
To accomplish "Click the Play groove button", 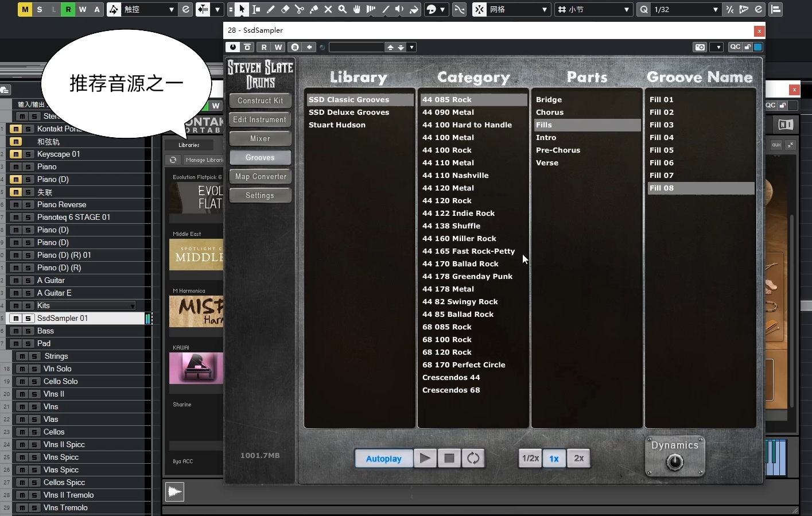I will coord(425,458).
